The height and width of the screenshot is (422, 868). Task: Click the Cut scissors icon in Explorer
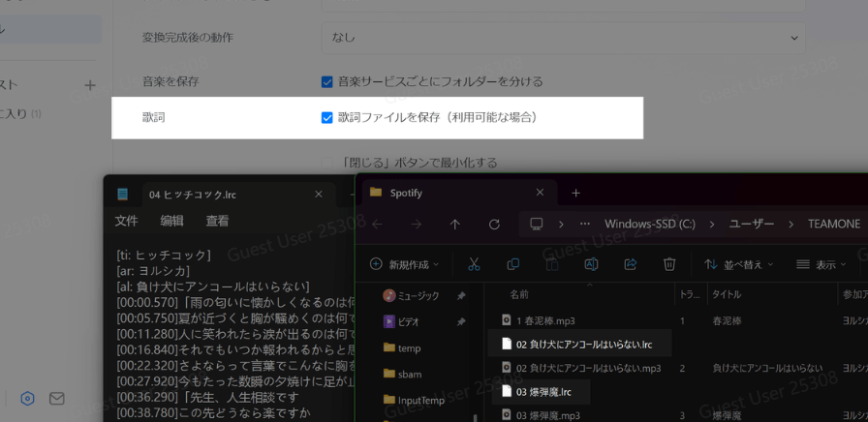[x=474, y=264]
